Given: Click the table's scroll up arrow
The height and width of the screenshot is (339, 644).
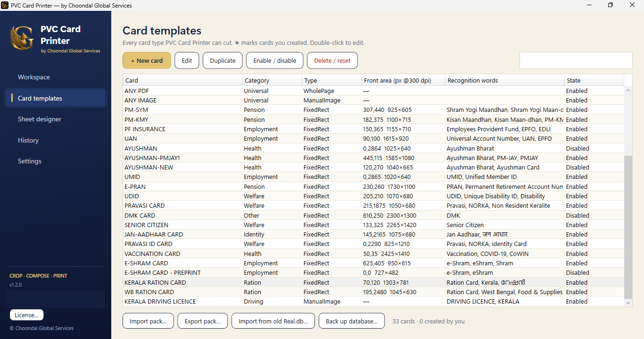Looking at the screenshot, I should (x=628, y=90).
